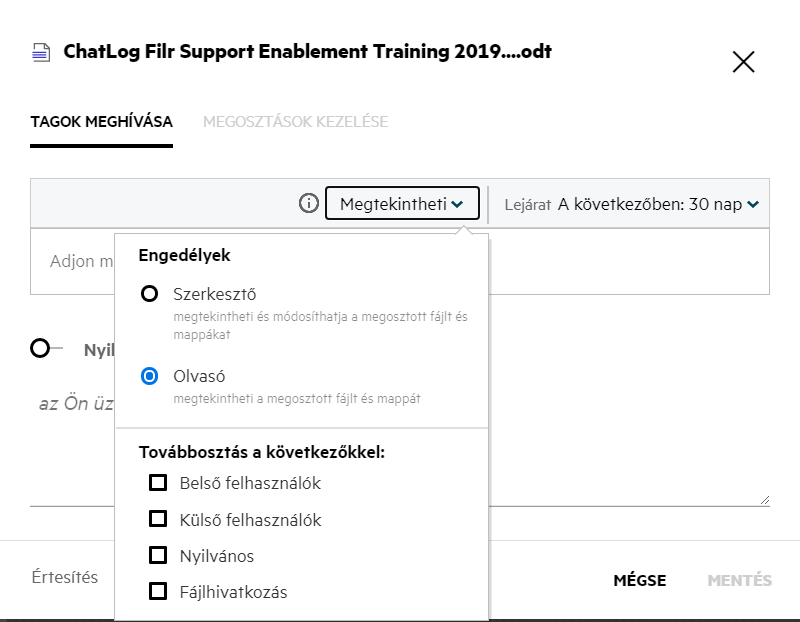Viewport: 800px width, 622px height.
Task: Click the Adjon meg recipient input field
Action: (x=80, y=261)
